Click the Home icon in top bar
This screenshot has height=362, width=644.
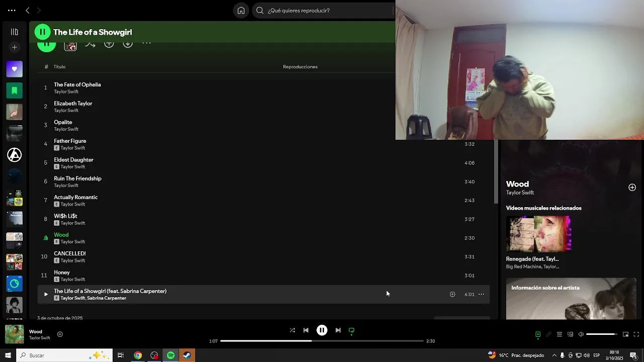[241, 11]
